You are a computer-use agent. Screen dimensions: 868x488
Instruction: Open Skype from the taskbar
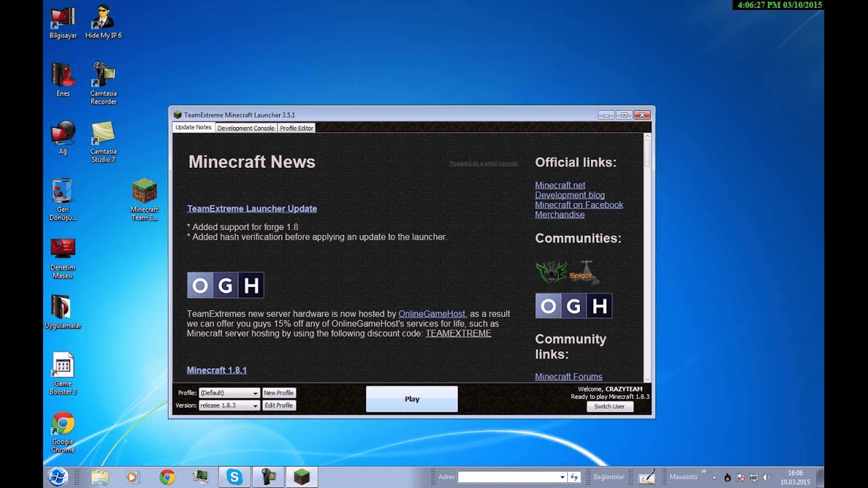point(234,476)
